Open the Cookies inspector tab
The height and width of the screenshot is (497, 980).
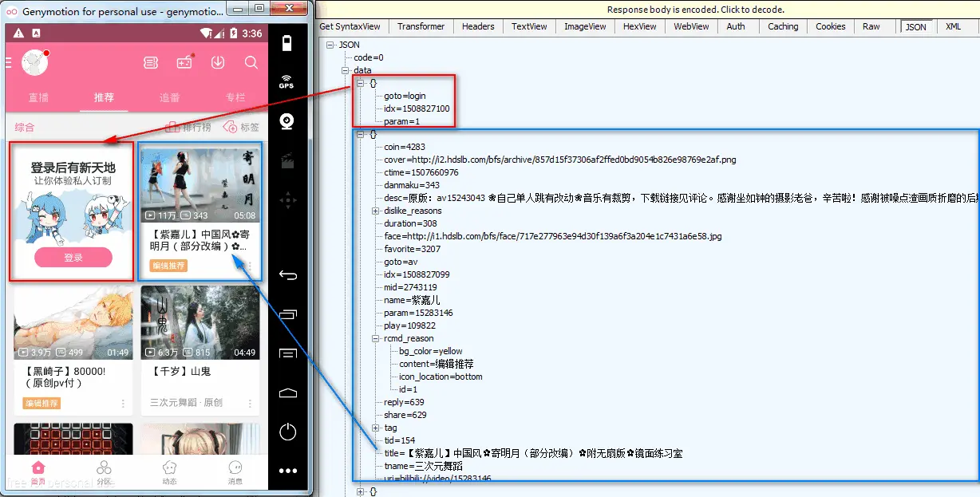pos(831,26)
